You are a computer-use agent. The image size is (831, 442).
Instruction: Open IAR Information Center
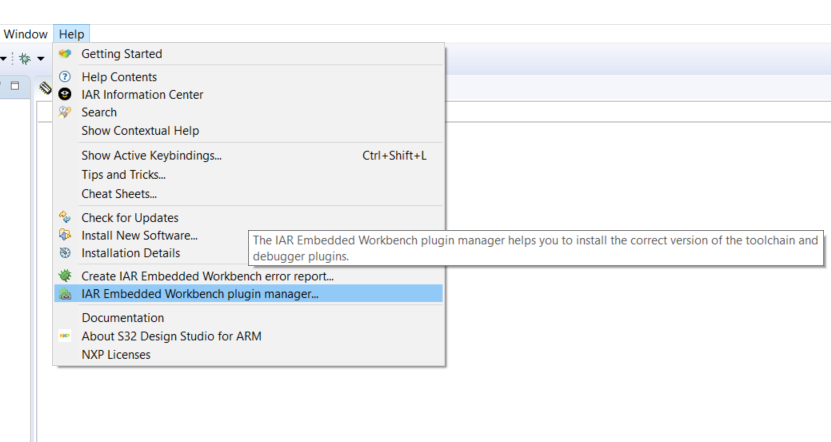(249, 94)
